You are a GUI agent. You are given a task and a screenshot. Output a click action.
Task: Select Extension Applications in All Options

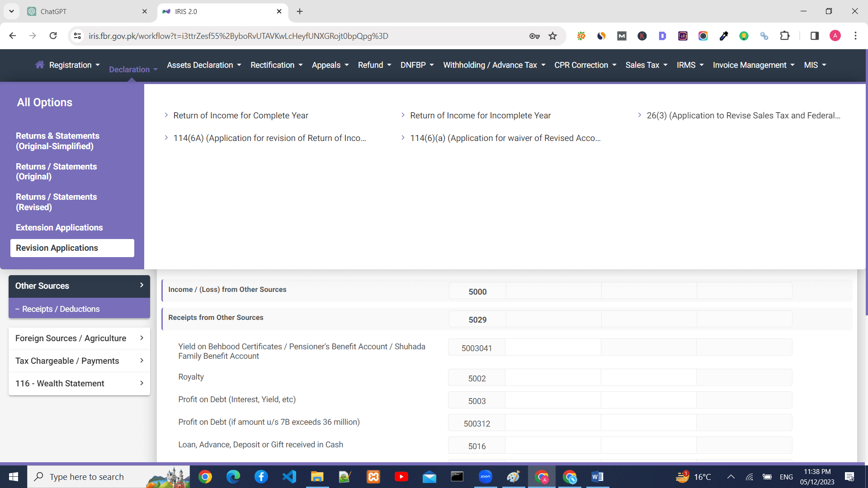click(59, 228)
